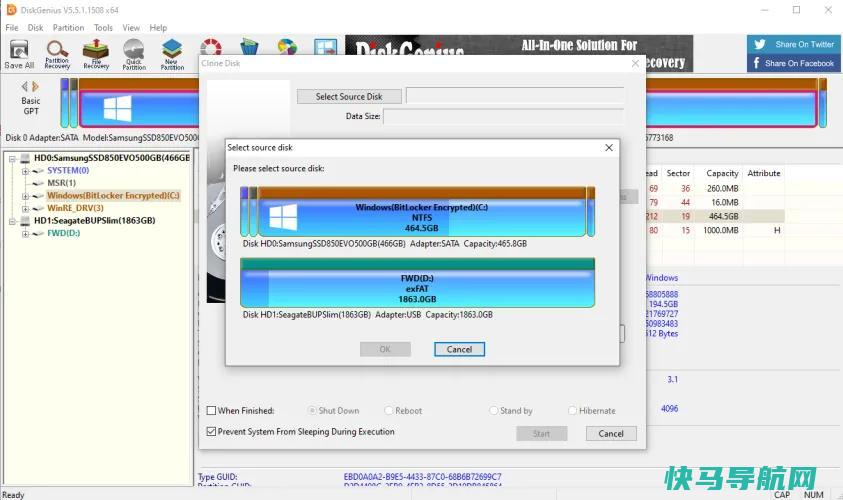Select HD1 Seagate FWD(D:) as source disk
This screenshot has width=843, height=500.
click(417, 283)
